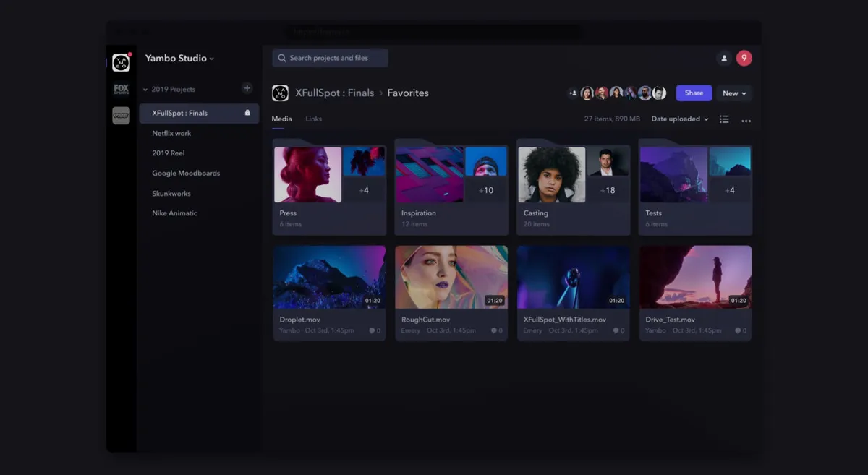Select the Yambo workspace icon in sidebar
The width and height of the screenshot is (868, 475).
(121, 63)
